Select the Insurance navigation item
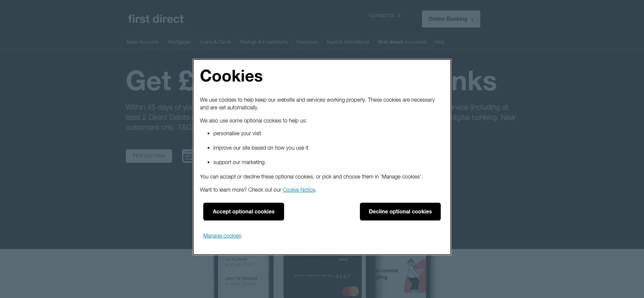 point(307,42)
